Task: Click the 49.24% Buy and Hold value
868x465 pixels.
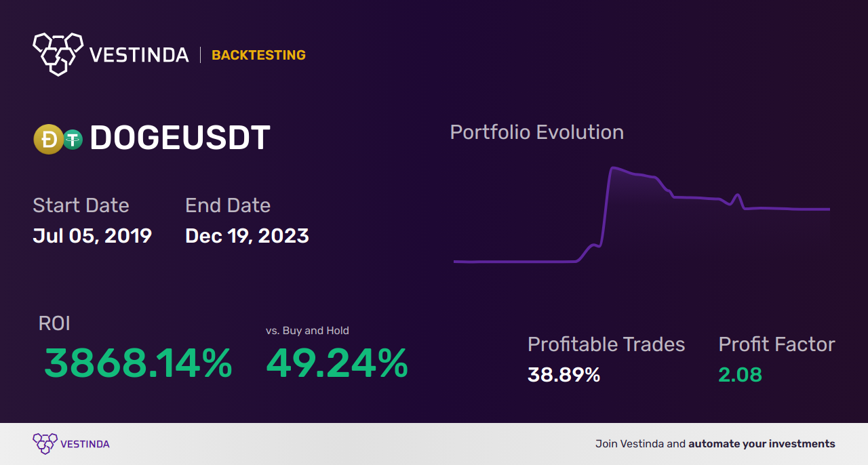Action: click(x=337, y=363)
